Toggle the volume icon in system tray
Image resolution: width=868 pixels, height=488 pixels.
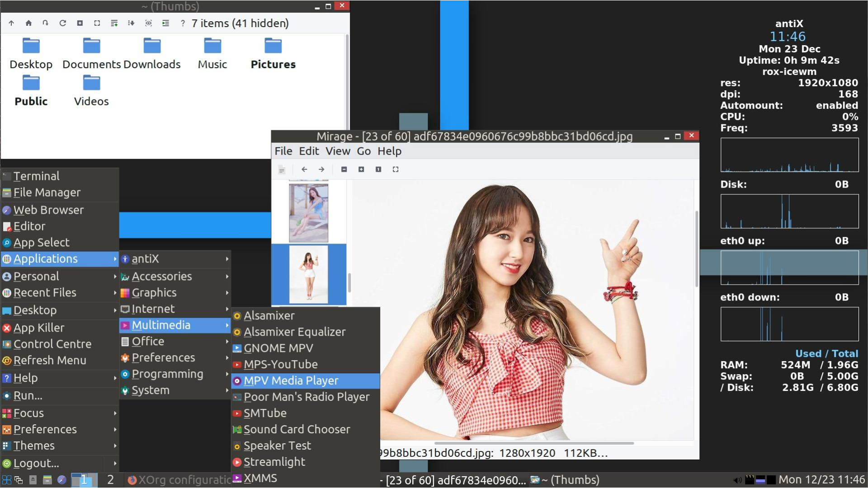(737, 480)
